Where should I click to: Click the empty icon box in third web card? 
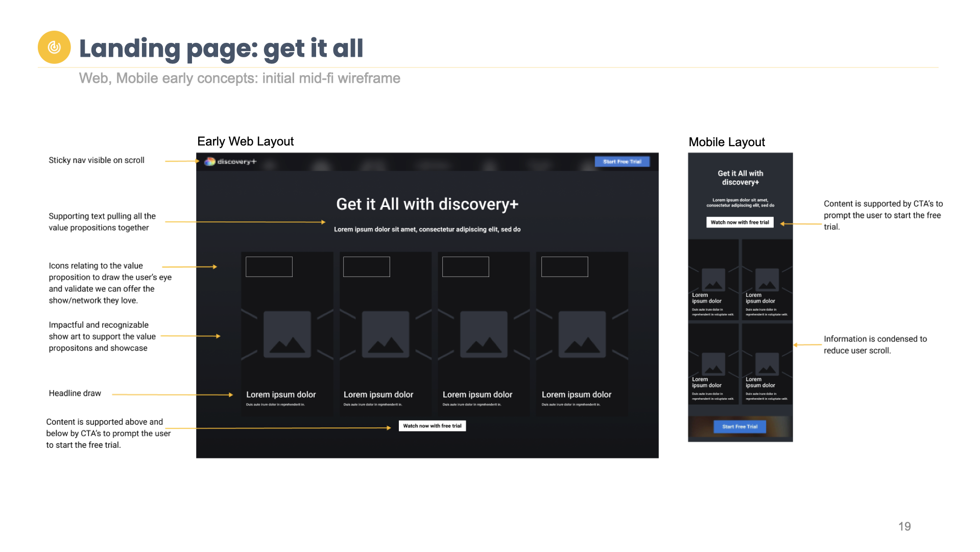pos(466,267)
